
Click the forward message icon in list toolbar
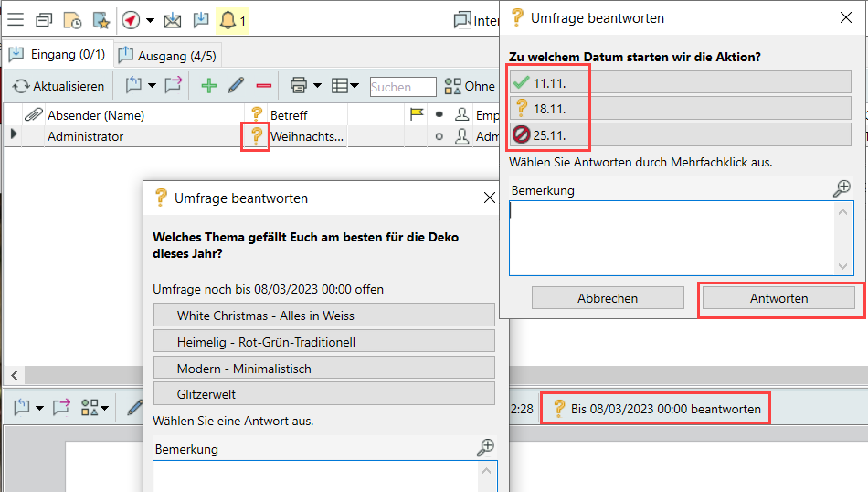coord(174,86)
